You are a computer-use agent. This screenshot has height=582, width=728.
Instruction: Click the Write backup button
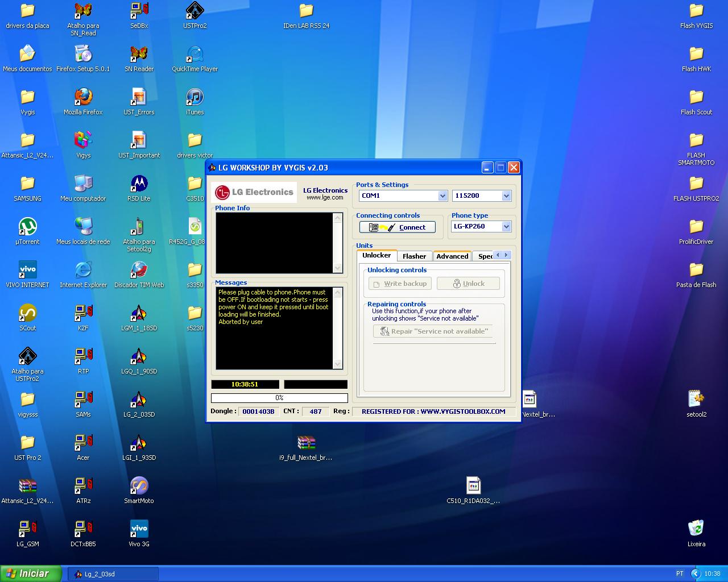(x=400, y=284)
